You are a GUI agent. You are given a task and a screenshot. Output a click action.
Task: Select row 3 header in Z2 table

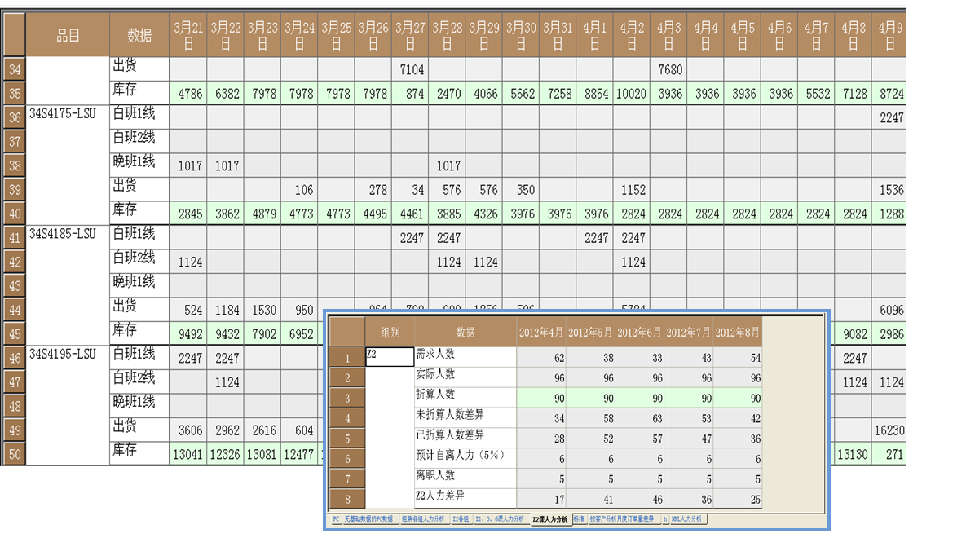[347, 399]
